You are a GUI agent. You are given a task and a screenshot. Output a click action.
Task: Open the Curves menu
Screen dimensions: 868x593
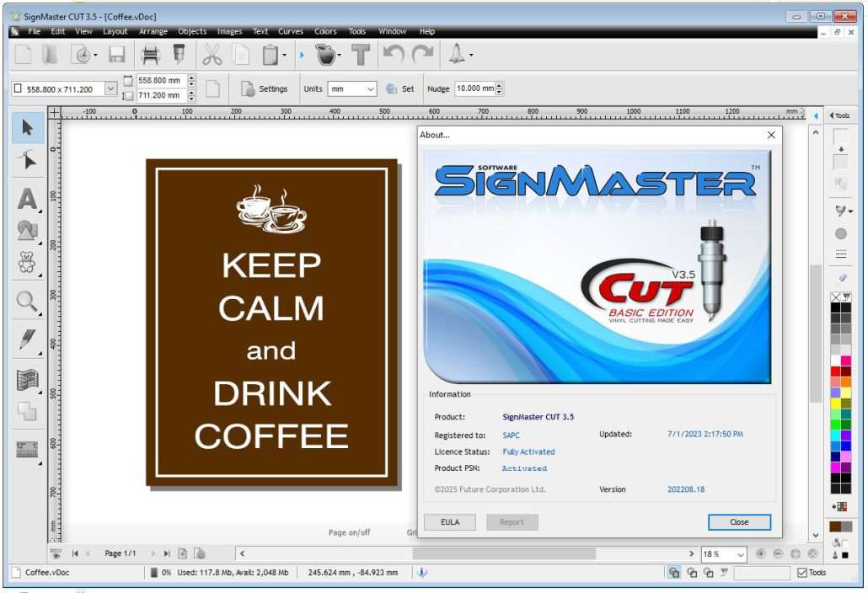[x=290, y=31]
